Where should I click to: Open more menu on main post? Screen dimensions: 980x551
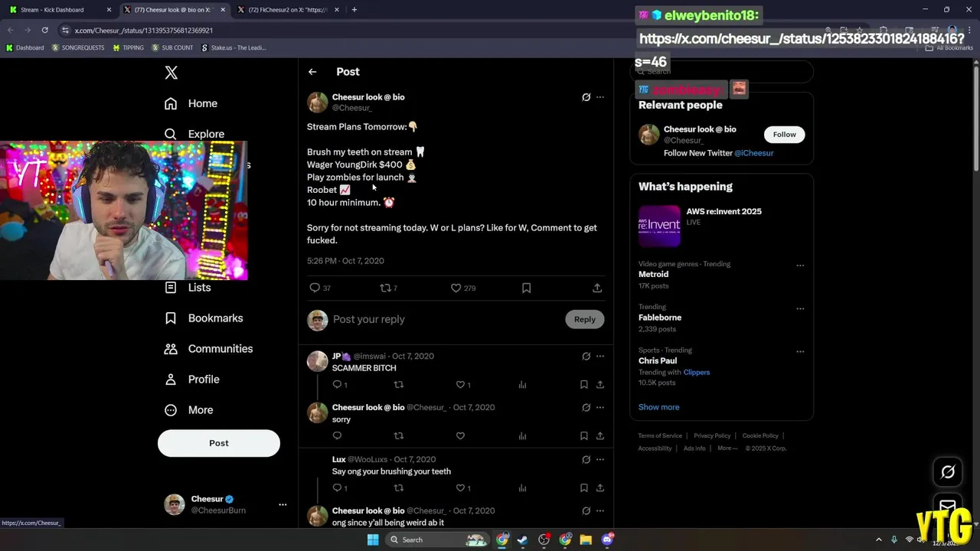pos(600,97)
